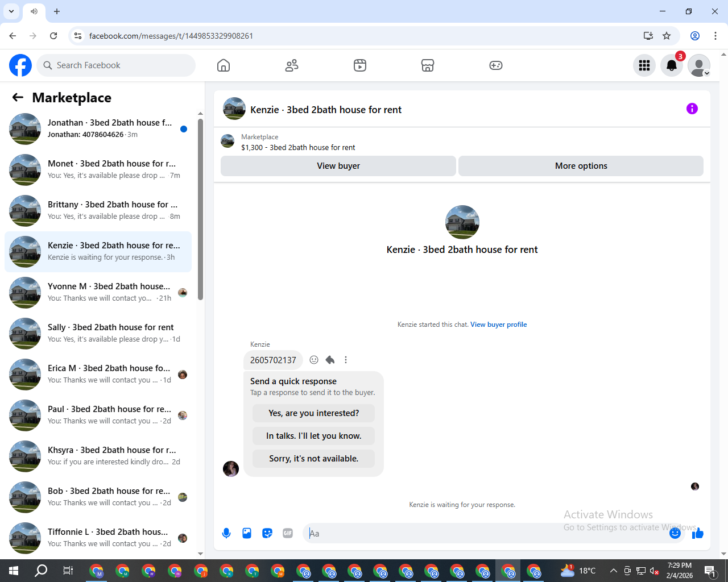Image resolution: width=728 pixels, height=582 pixels.
Task: Open Tiffonnie L's conversation
Action: [98, 538]
